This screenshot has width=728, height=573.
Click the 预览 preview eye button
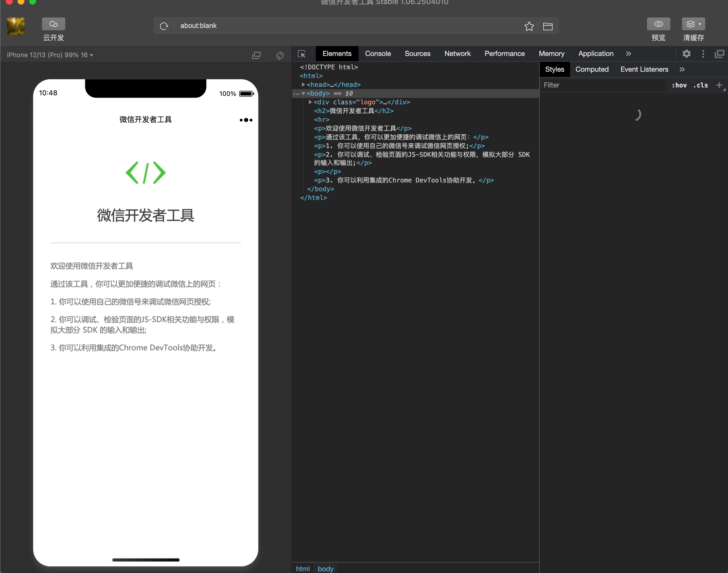pos(659,24)
